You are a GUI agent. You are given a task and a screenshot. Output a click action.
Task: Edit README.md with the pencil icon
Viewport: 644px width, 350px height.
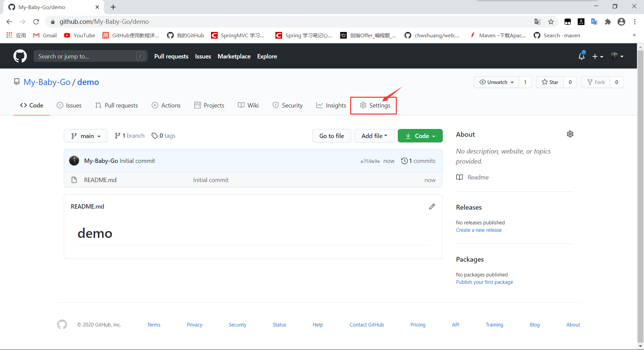click(432, 207)
